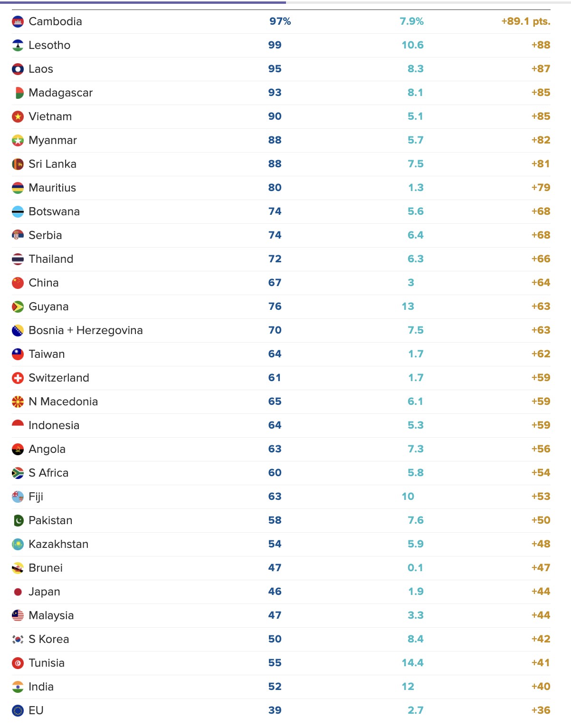Viewport: 571px width, 728px height.
Task: Select the Bosnia + Herzegovina row label
Action: tap(86, 330)
